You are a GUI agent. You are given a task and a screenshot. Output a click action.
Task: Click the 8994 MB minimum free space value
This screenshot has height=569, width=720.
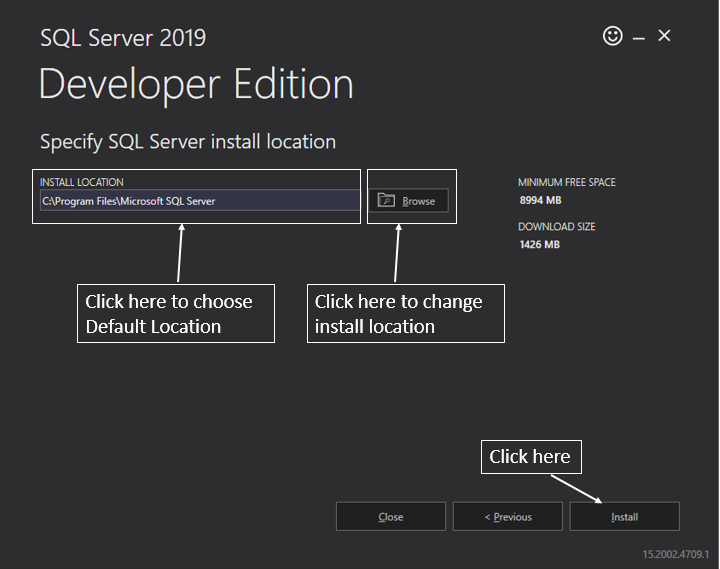(540, 200)
